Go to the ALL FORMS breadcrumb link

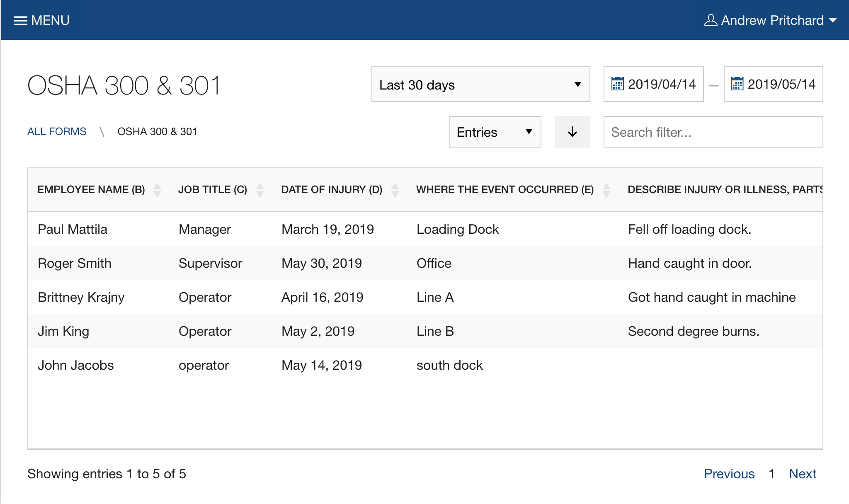tap(57, 131)
